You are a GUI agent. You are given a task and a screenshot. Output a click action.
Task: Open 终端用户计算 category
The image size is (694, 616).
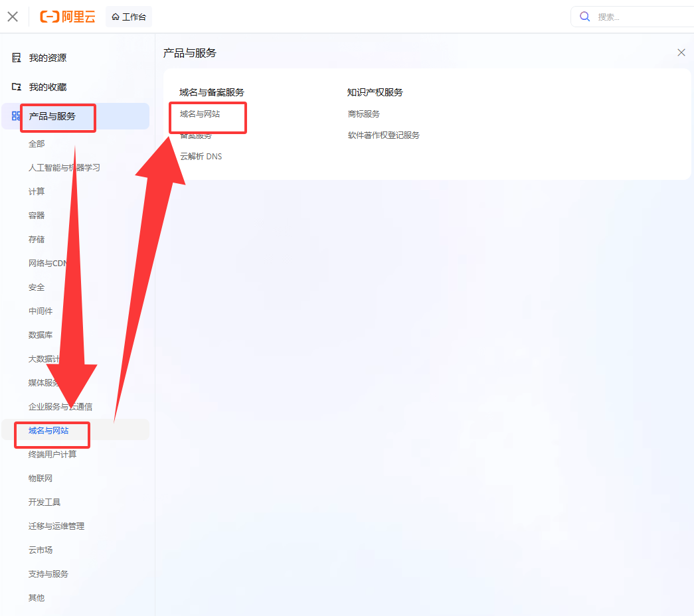coord(52,455)
